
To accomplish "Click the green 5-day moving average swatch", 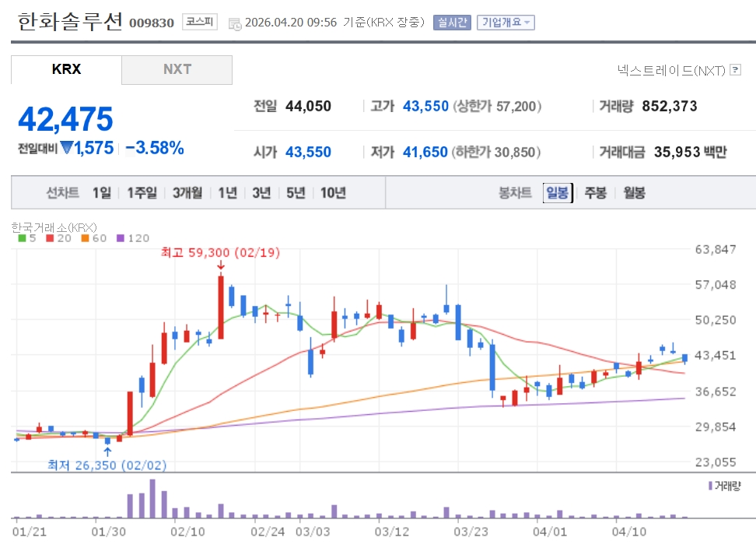I will 22,238.
